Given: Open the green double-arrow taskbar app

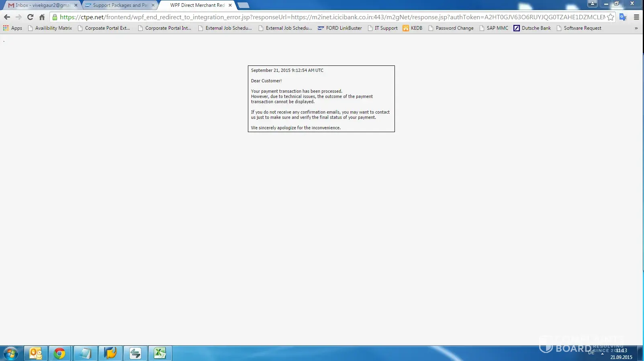Looking at the screenshot, I should pos(135,353).
